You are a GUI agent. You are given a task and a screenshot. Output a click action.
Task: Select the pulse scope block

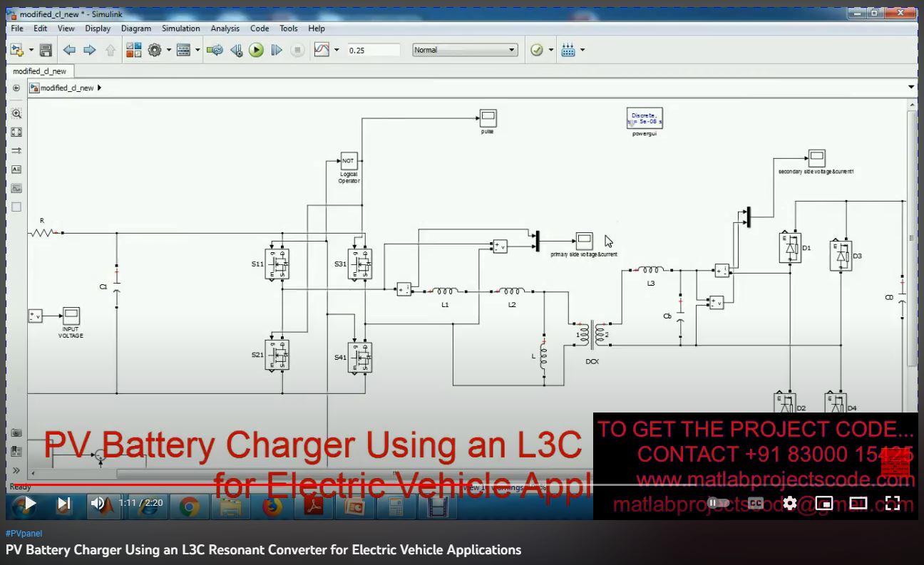(488, 118)
